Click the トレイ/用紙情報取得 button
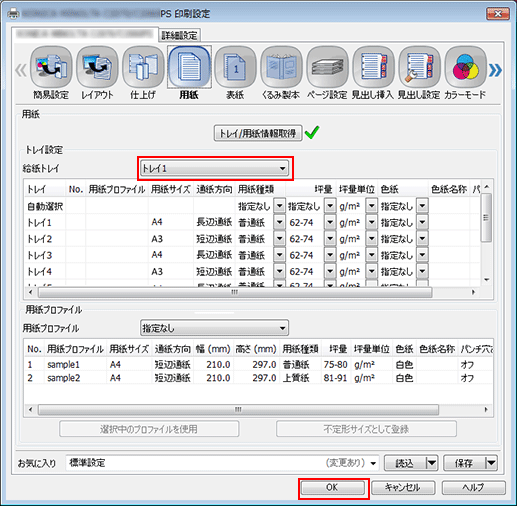 (x=258, y=133)
